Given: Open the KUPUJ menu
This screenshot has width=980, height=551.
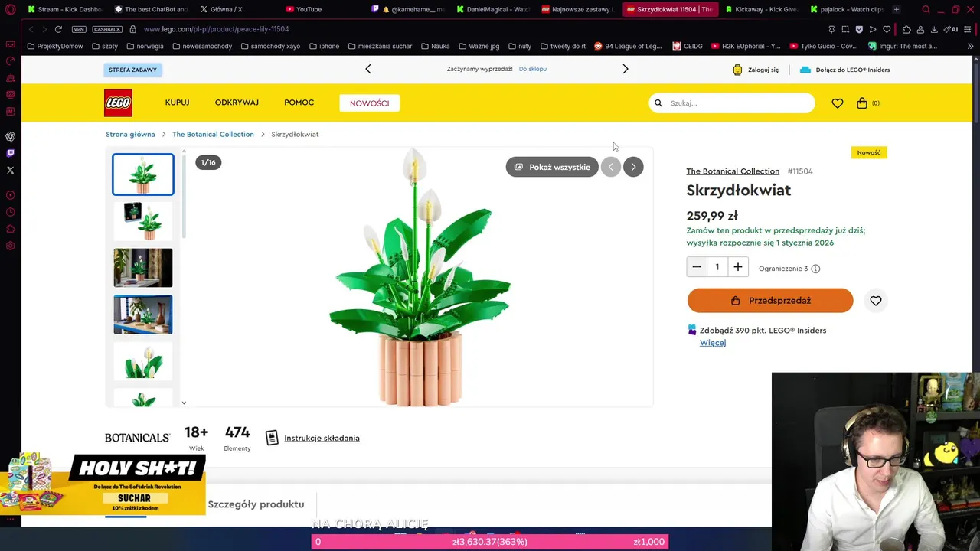Looking at the screenshot, I should (177, 103).
